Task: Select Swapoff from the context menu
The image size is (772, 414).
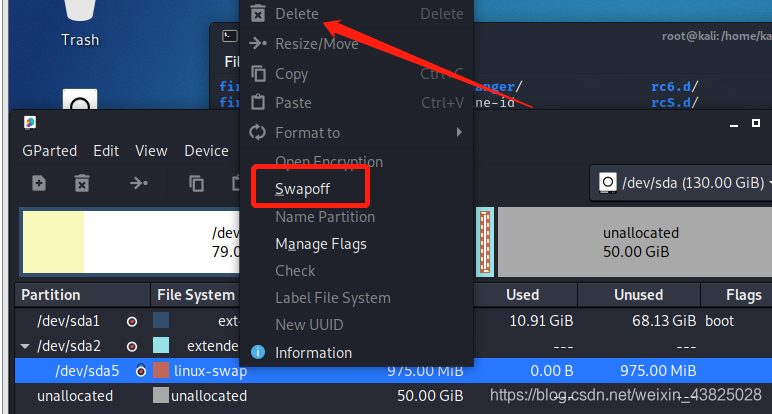Action: [303, 188]
